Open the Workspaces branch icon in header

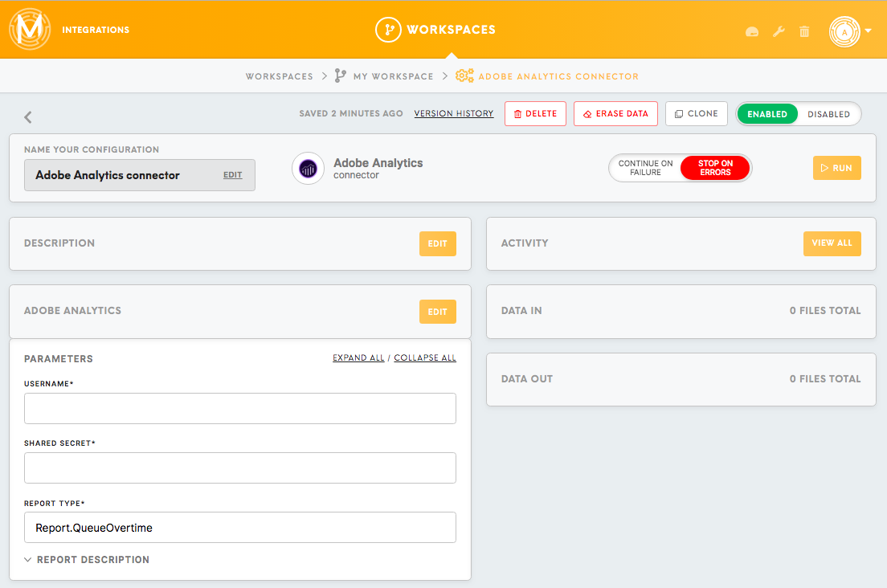tap(388, 30)
